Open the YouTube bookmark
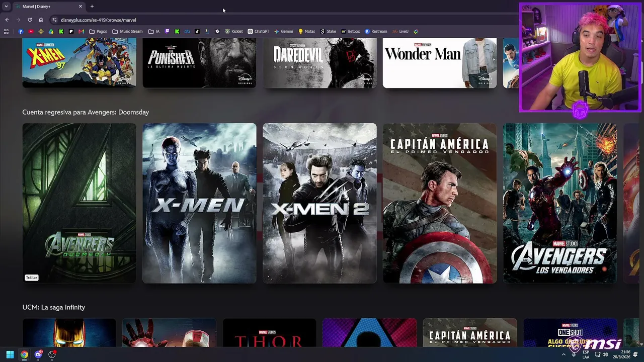The height and width of the screenshot is (362, 644). coord(31,31)
